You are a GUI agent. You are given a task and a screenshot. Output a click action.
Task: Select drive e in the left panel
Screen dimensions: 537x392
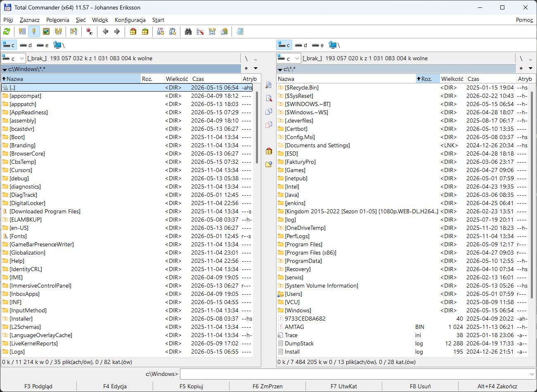43,45
